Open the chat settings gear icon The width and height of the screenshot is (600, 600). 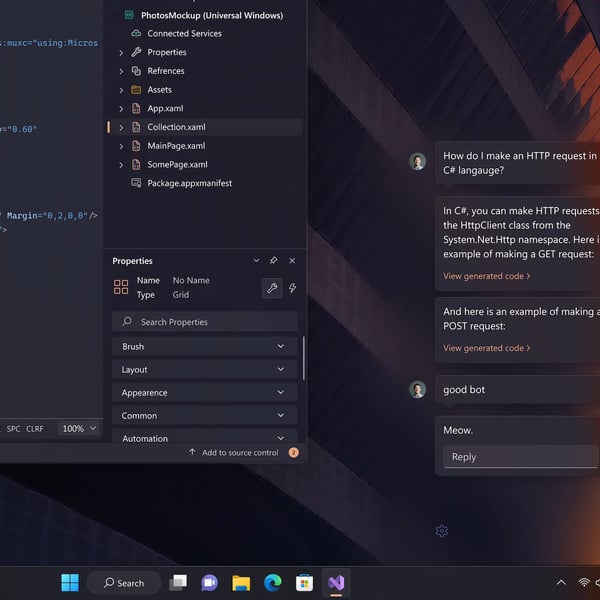pos(442,531)
